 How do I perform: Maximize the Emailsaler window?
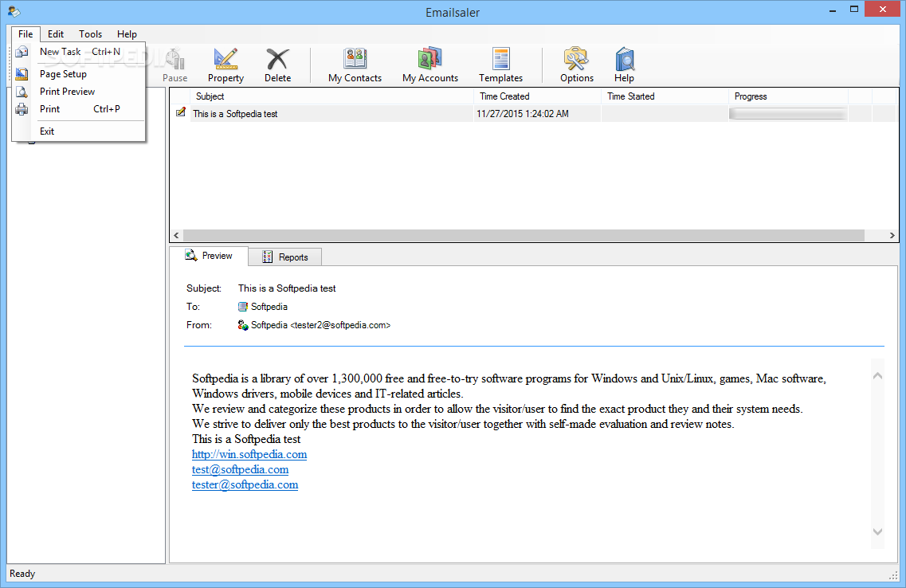click(x=854, y=10)
